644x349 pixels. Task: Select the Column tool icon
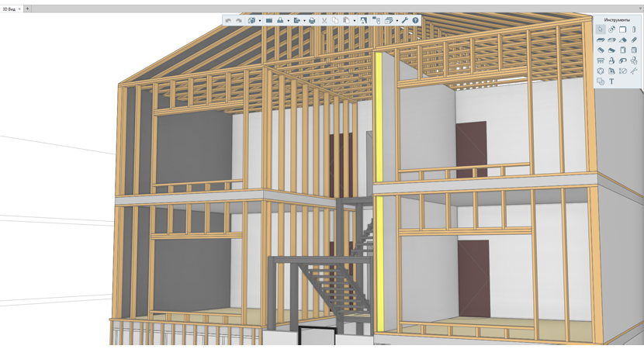[634, 29]
